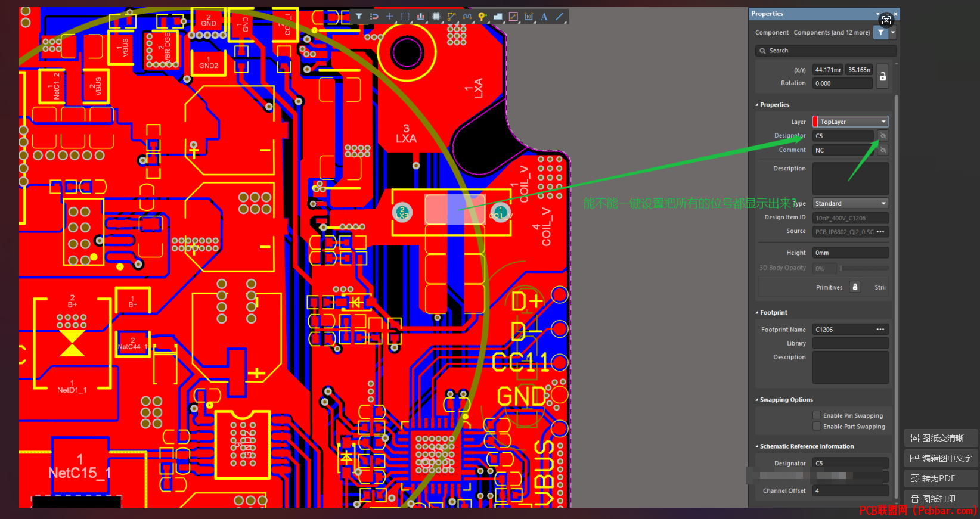
Task: Click the CC11 pad on board edge
Action: point(559,362)
